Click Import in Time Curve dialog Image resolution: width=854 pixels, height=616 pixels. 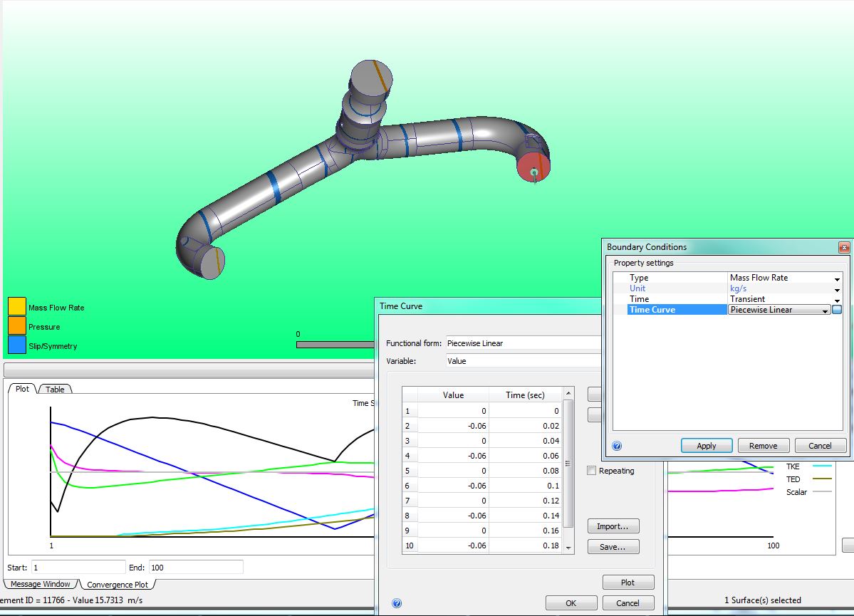coord(613,526)
